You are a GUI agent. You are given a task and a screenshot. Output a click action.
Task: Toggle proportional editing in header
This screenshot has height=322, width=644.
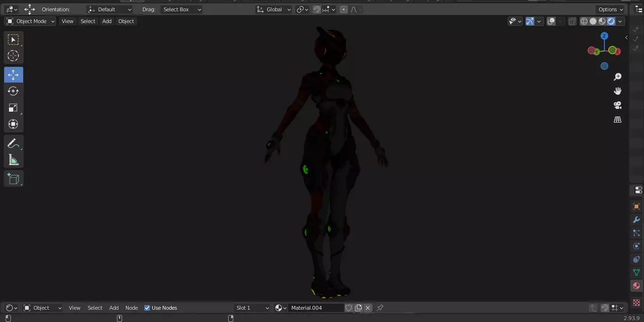(x=344, y=9)
